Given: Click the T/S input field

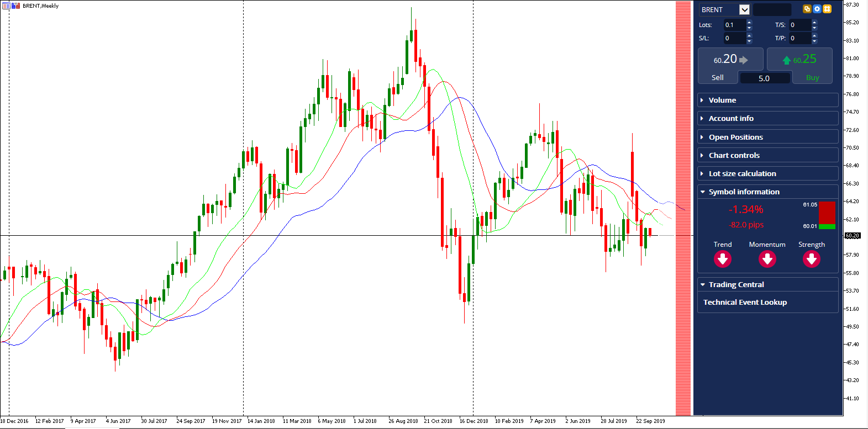Looking at the screenshot, I should (799, 25).
